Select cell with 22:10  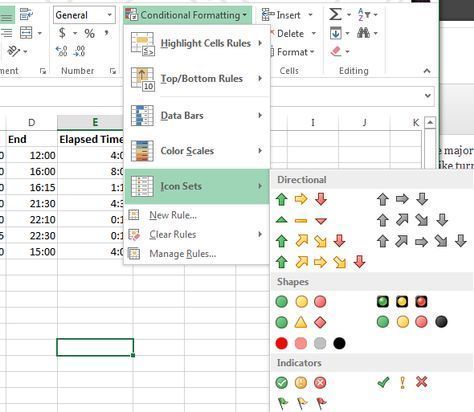32,219
